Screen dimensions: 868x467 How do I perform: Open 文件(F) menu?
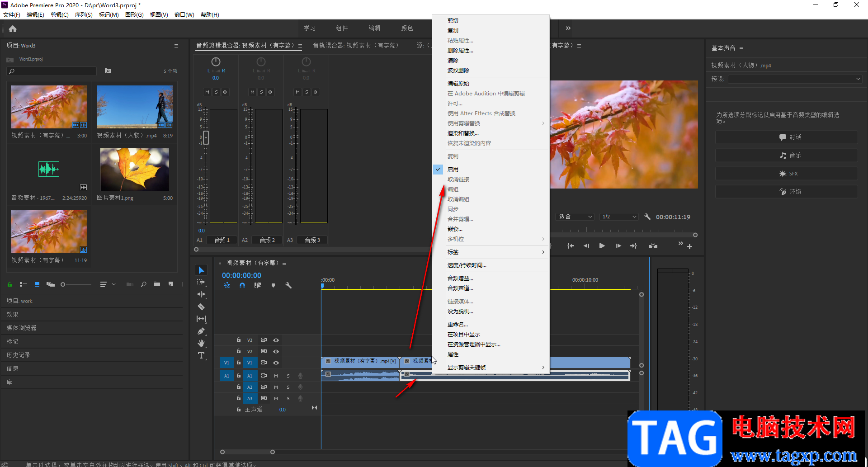point(12,15)
